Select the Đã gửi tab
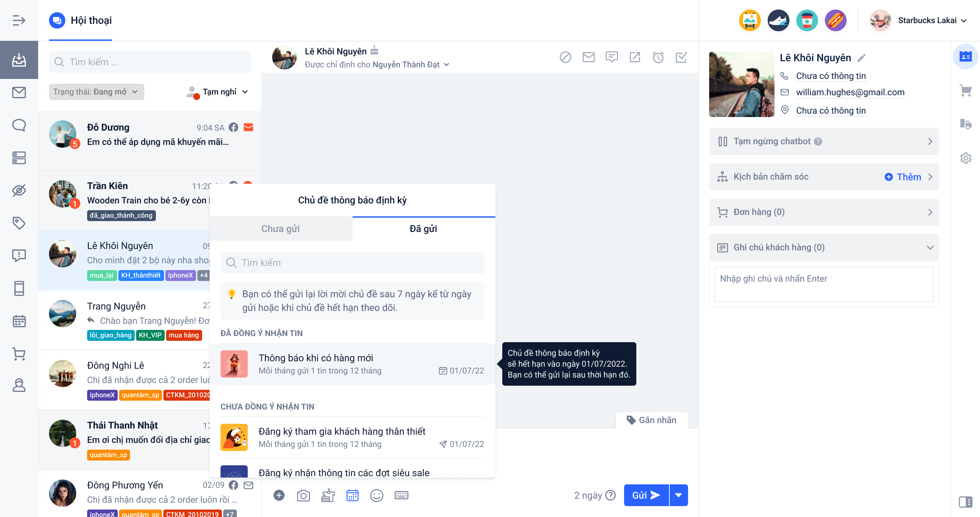This screenshot has width=980, height=517. click(x=423, y=229)
